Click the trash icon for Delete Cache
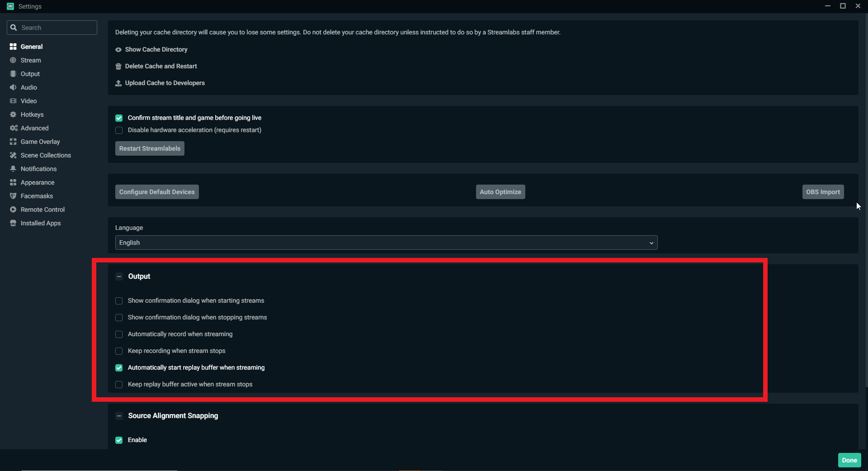The image size is (868, 471). pyautogui.click(x=118, y=67)
